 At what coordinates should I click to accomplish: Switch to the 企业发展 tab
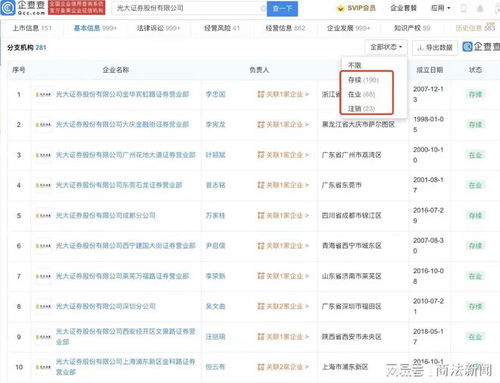(x=349, y=28)
